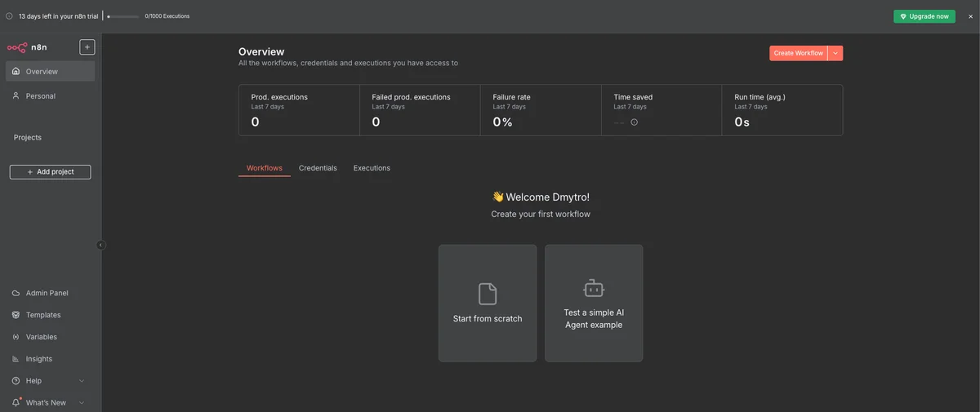980x412 pixels.
Task: Click the Personal user icon
Action: click(x=16, y=96)
